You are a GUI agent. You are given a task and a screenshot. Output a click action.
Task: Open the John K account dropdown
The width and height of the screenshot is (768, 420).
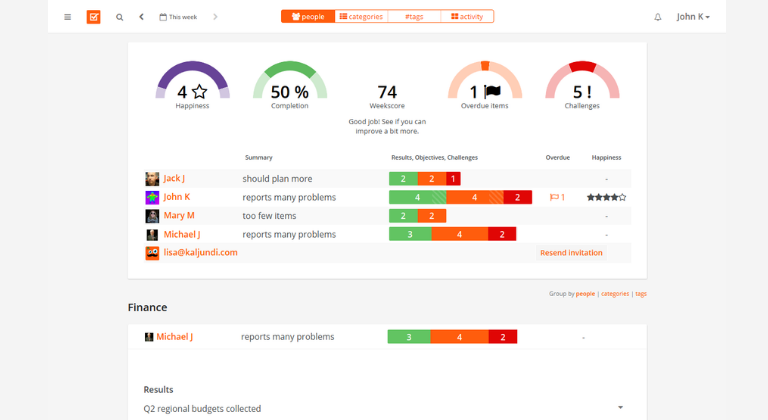(x=692, y=17)
